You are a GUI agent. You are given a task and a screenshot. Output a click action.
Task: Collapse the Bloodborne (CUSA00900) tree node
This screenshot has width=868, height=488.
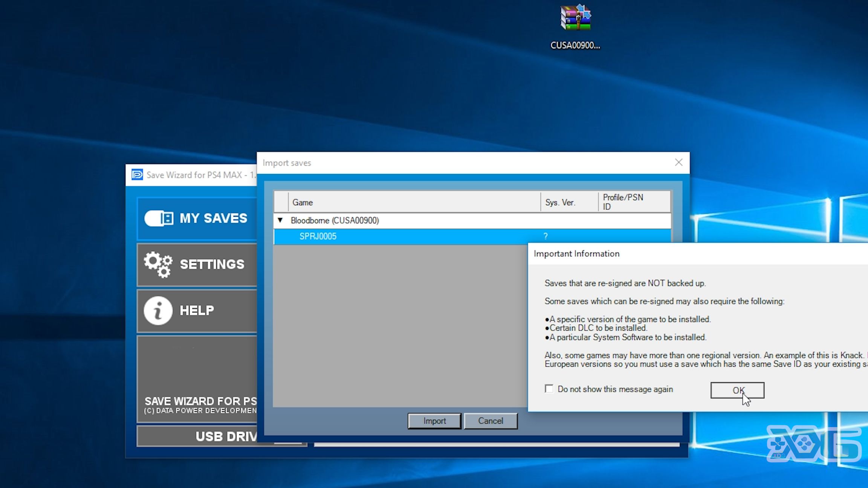point(280,220)
